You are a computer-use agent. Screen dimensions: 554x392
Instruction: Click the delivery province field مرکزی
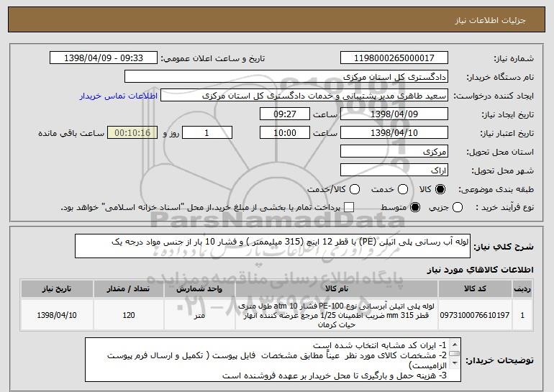point(394,152)
